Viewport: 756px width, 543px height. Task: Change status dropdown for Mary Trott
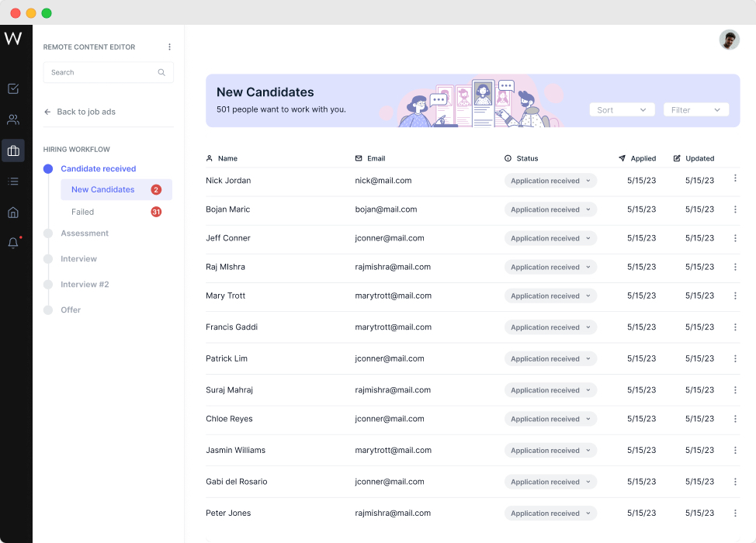click(x=550, y=296)
